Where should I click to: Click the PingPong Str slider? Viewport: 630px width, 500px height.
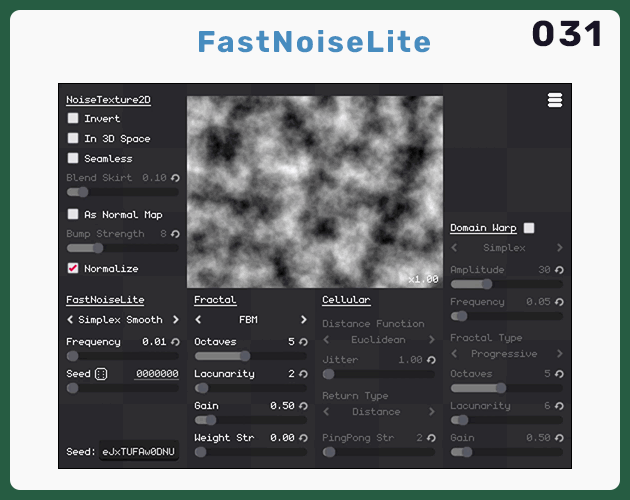[x=378, y=452]
